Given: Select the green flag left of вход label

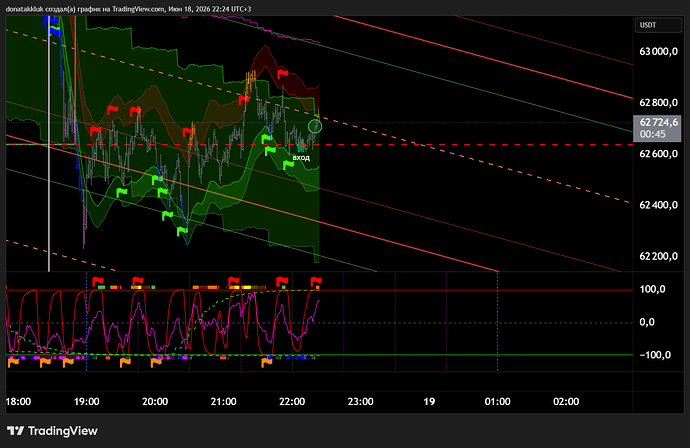Looking at the screenshot, I should click(x=288, y=165).
